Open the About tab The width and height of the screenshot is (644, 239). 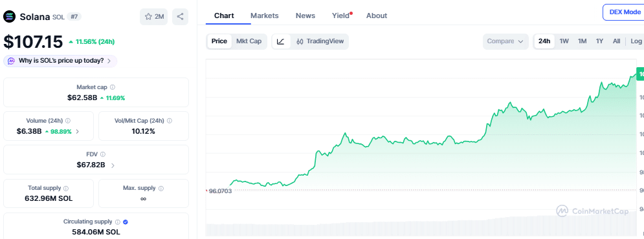tap(377, 16)
